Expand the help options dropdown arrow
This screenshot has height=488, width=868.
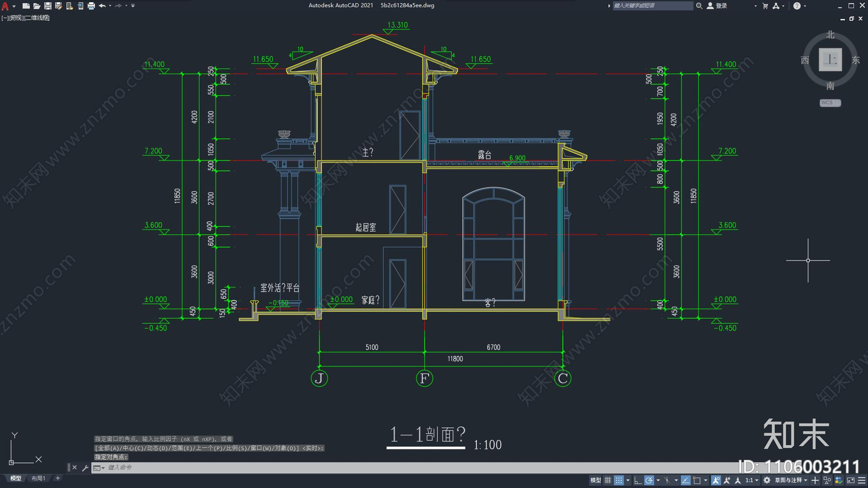[x=805, y=6]
